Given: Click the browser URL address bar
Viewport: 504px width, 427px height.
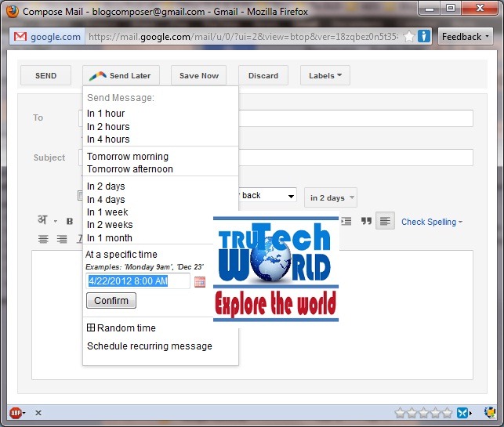Looking at the screenshot, I should [243, 37].
